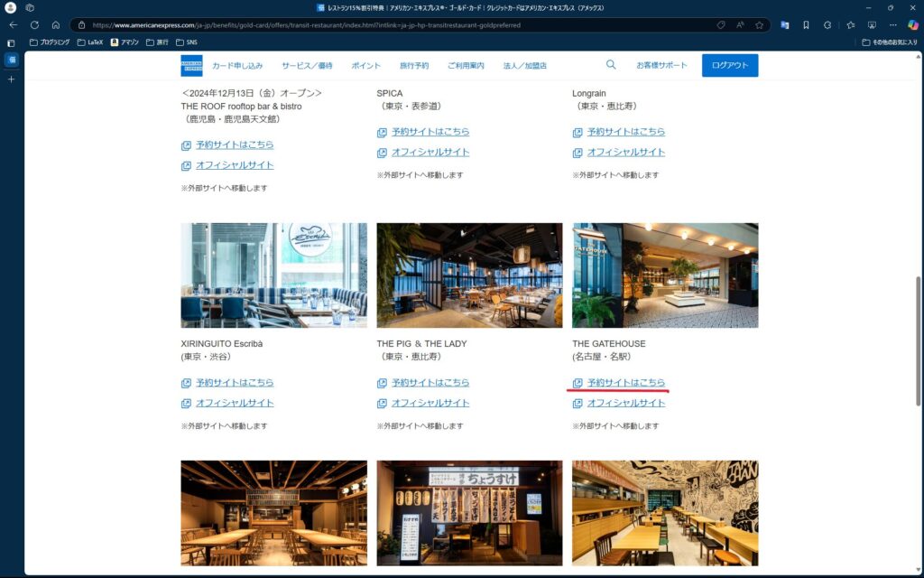Screen dimensions: 924x578
Task: Launch Copilot from the toolbar
Action: pyautogui.click(x=913, y=24)
